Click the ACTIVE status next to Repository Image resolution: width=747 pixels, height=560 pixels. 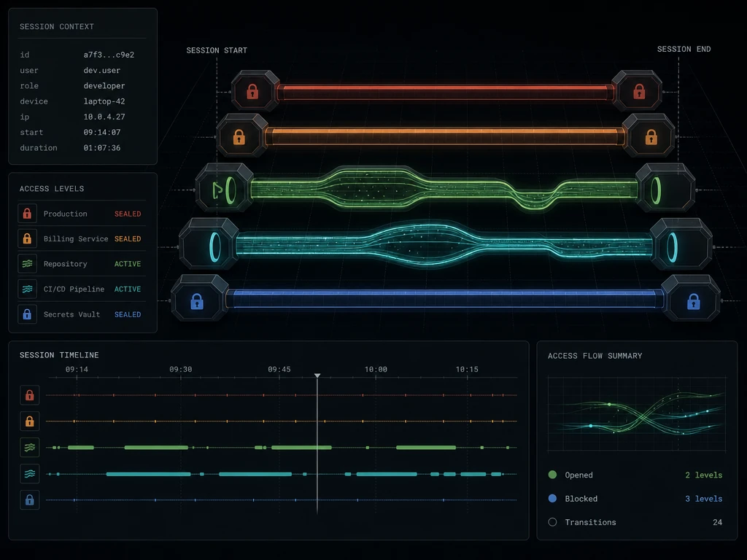(x=128, y=264)
